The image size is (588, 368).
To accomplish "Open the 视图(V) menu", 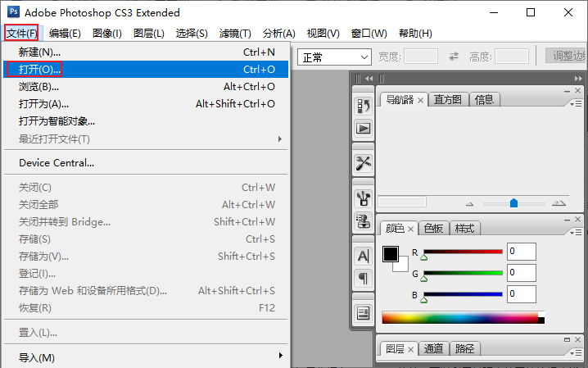I will coord(323,34).
